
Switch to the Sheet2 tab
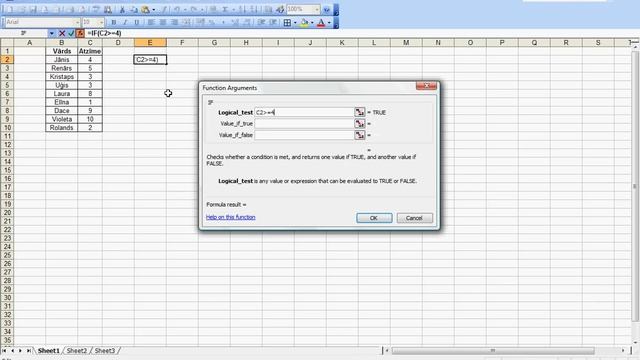77,351
